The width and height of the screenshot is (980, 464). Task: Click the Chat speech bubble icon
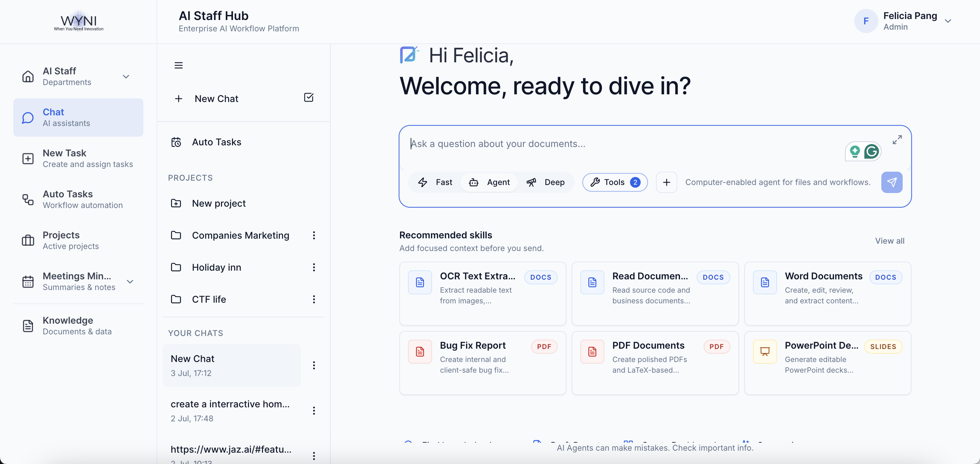coord(28,118)
